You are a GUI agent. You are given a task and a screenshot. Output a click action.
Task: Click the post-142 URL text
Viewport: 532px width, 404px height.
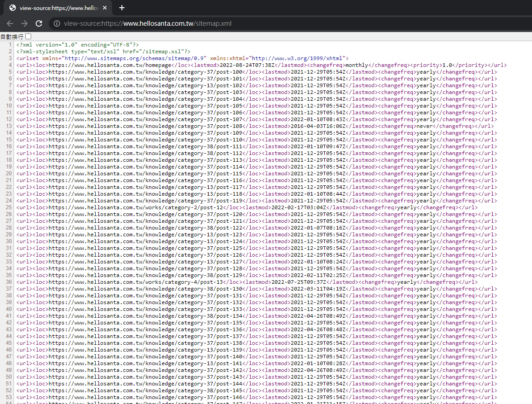[x=145, y=371]
